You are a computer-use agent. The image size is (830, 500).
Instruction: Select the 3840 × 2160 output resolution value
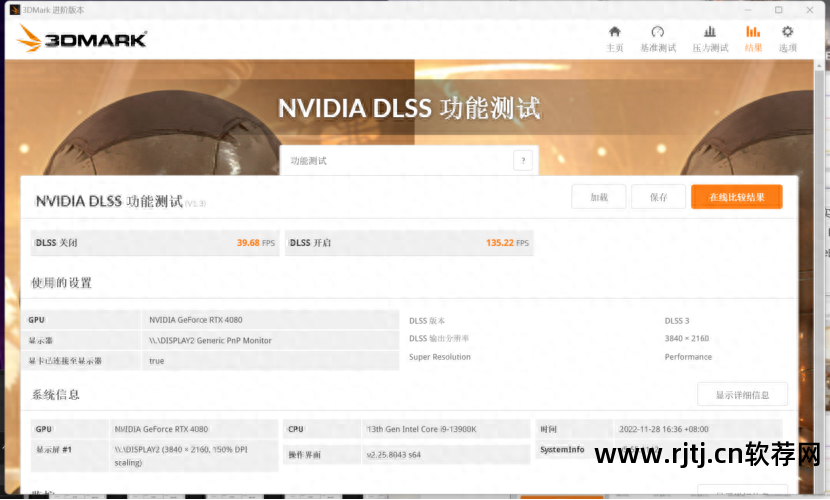pyautogui.click(x=687, y=339)
